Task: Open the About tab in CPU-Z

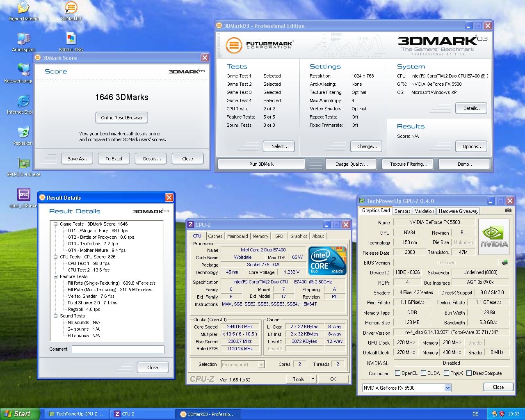Action: click(318, 236)
